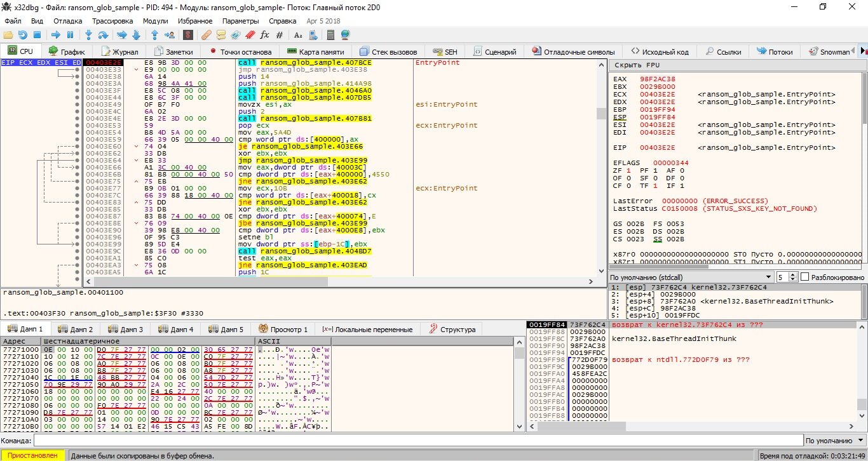Screen dimensions: 868x461
Task: Switch to the Карта памяти tab
Action: pos(315,51)
